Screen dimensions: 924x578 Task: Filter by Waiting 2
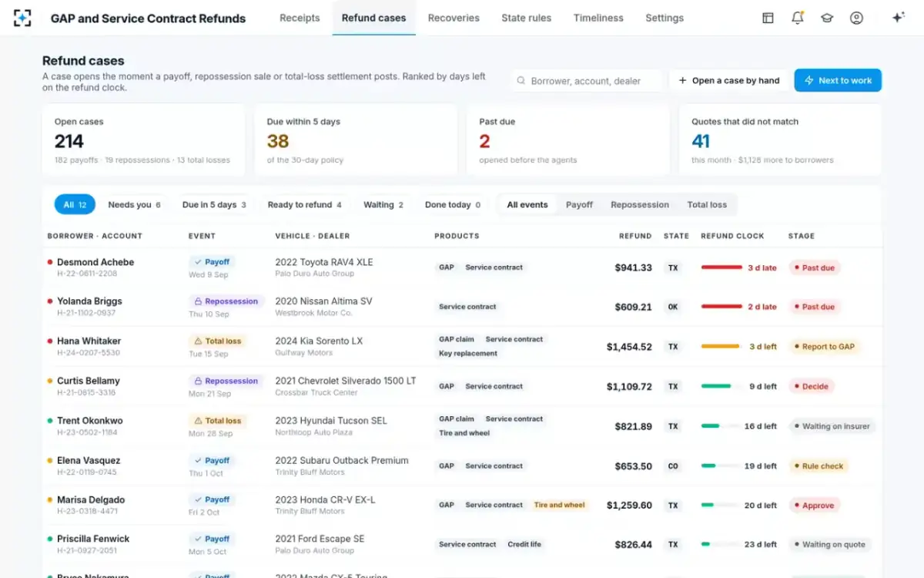pos(383,204)
